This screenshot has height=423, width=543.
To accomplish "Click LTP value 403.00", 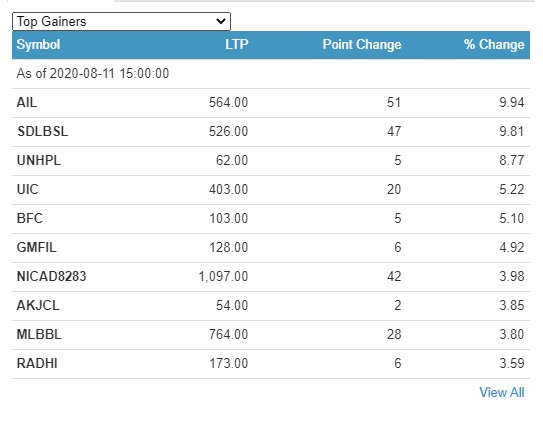I will (229, 190).
